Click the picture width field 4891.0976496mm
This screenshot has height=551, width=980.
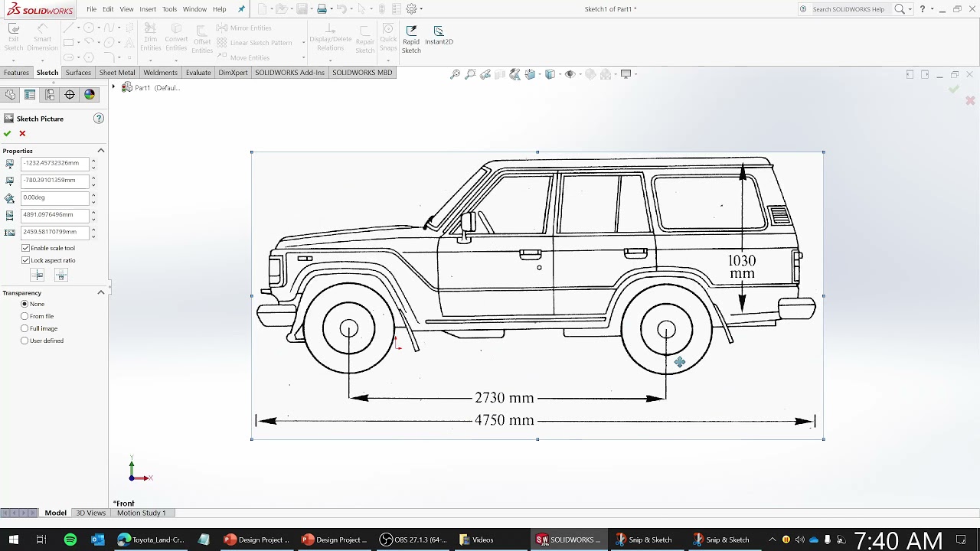pyautogui.click(x=55, y=214)
